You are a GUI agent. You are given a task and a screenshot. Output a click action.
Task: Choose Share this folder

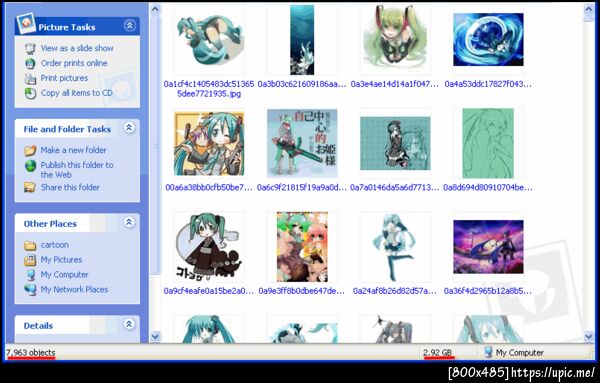pyautogui.click(x=70, y=187)
